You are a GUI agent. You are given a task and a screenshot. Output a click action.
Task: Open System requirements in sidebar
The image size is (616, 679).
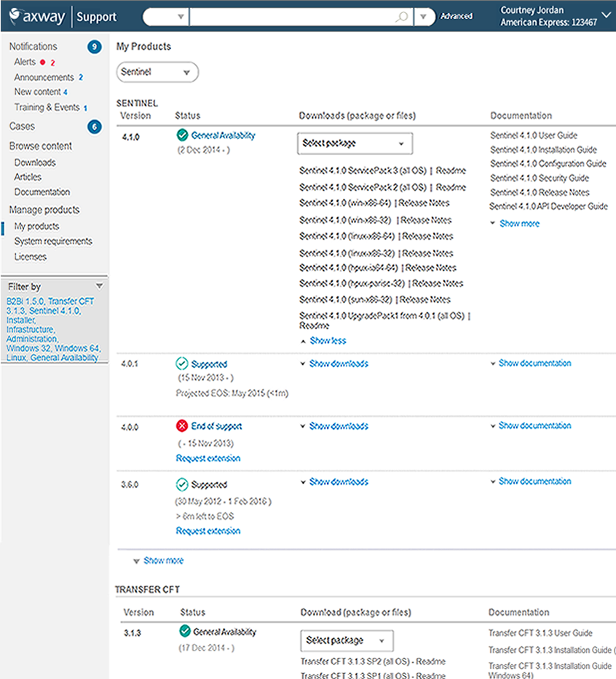[x=53, y=241]
